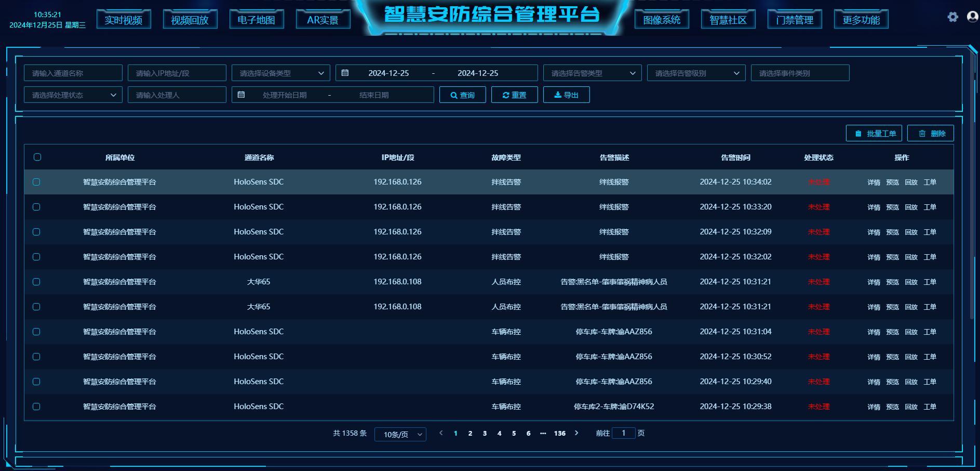
Task: Go to previous page arrow
Action: (x=441, y=433)
